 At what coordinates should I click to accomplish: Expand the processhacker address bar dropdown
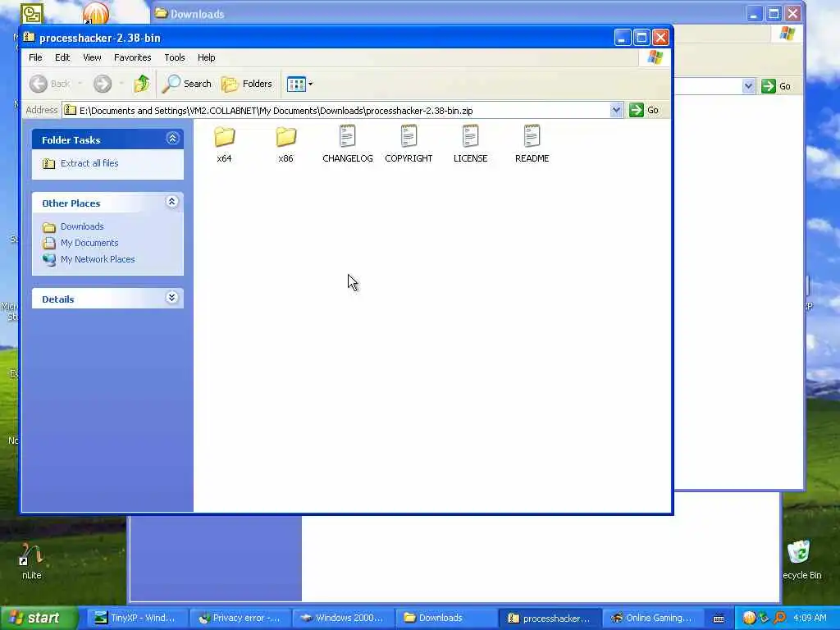tap(616, 110)
